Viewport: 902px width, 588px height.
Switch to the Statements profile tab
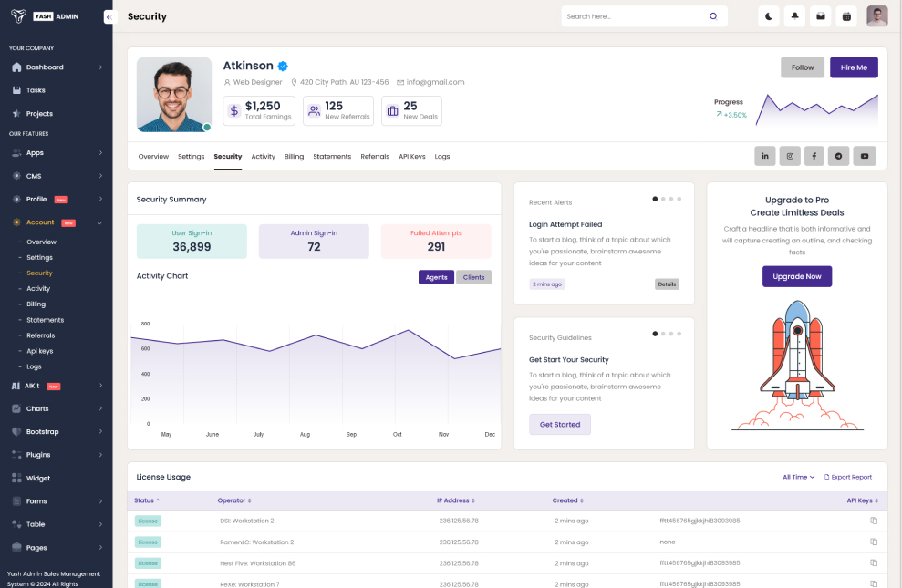pyautogui.click(x=332, y=156)
